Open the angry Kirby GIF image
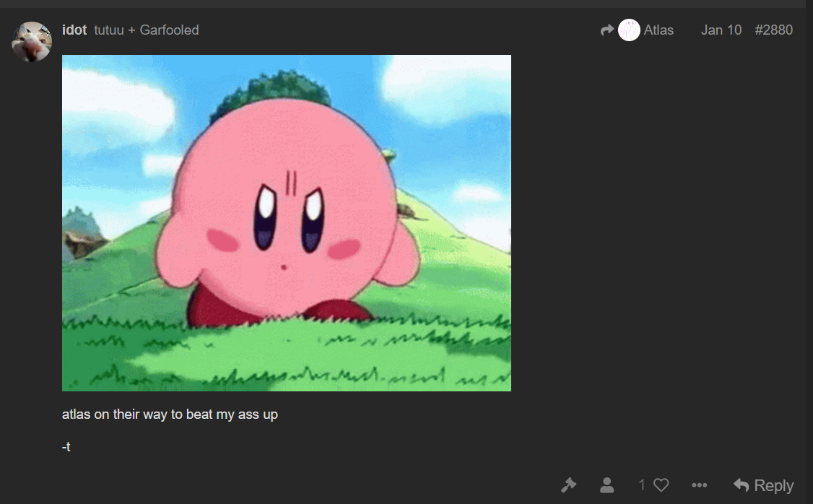813x504 pixels. click(x=286, y=223)
